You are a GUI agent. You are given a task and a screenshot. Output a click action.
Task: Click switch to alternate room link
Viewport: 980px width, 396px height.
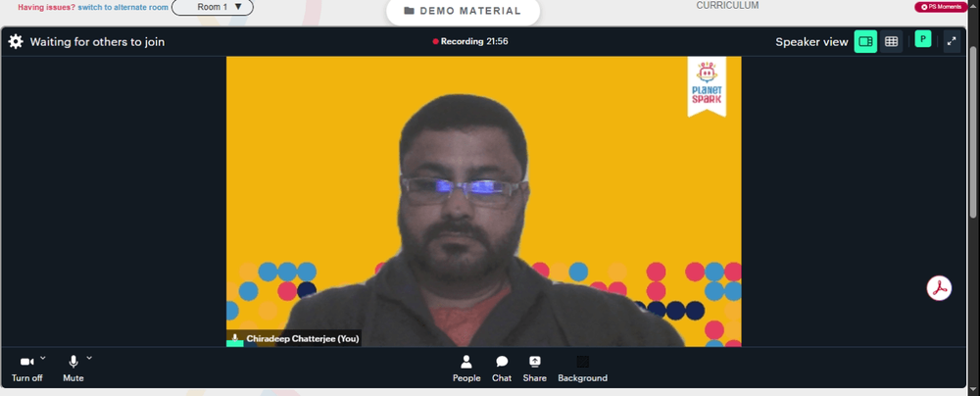coord(123,8)
